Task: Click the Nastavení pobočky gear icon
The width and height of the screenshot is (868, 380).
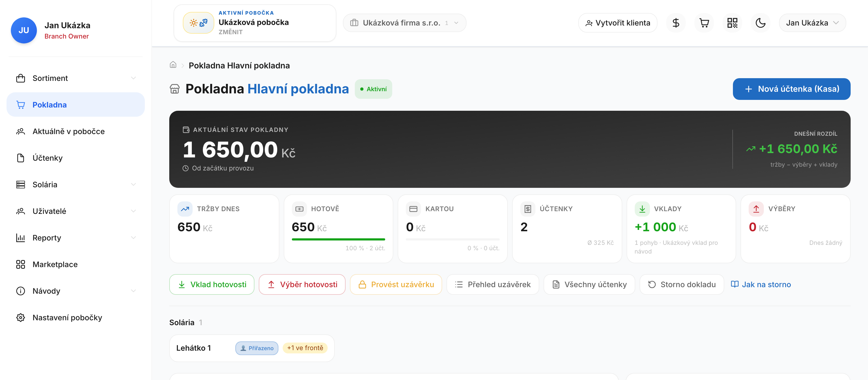Action: point(21,318)
